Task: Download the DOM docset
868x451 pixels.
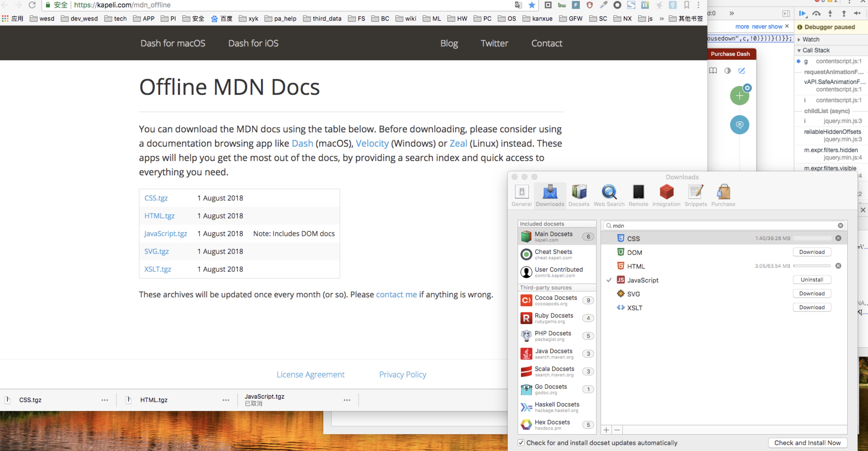Action: [x=812, y=252]
